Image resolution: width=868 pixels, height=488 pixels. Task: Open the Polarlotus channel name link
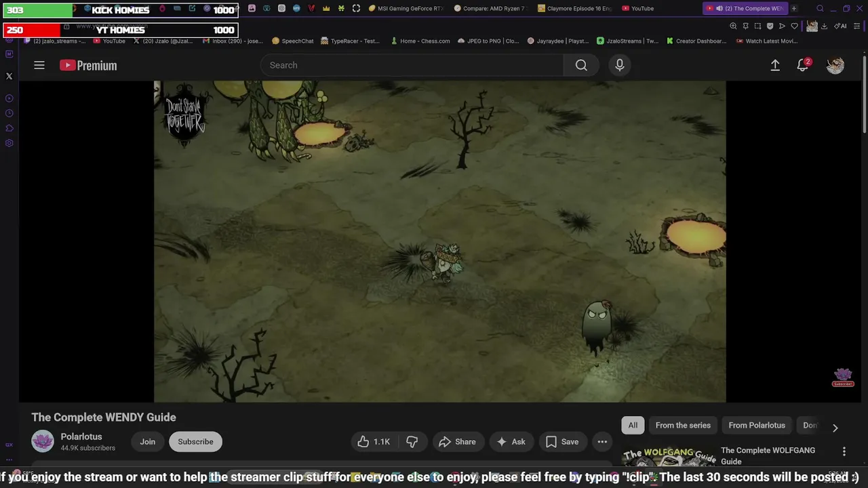(81, 436)
